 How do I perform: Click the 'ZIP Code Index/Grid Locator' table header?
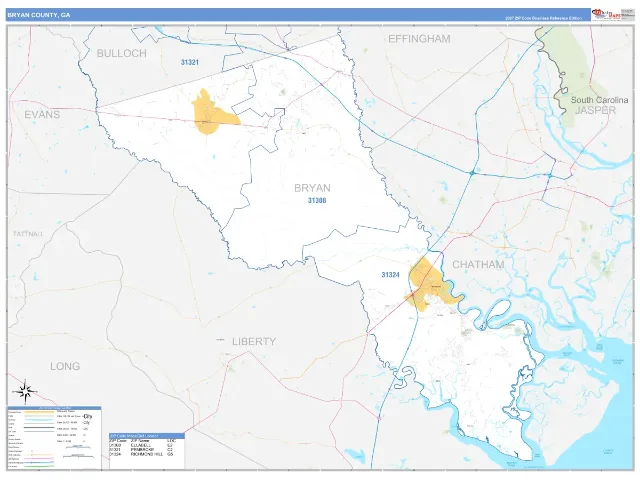(x=147, y=436)
